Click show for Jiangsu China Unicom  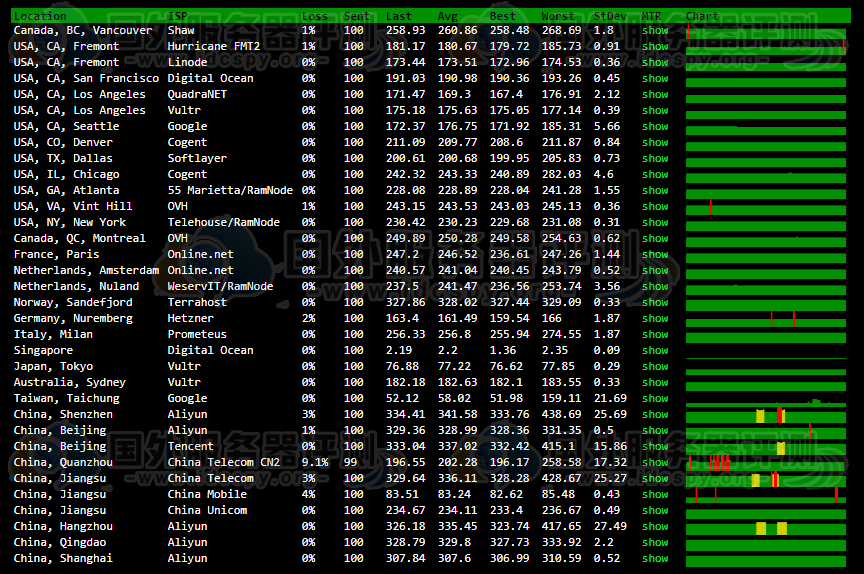pos(655,510)
